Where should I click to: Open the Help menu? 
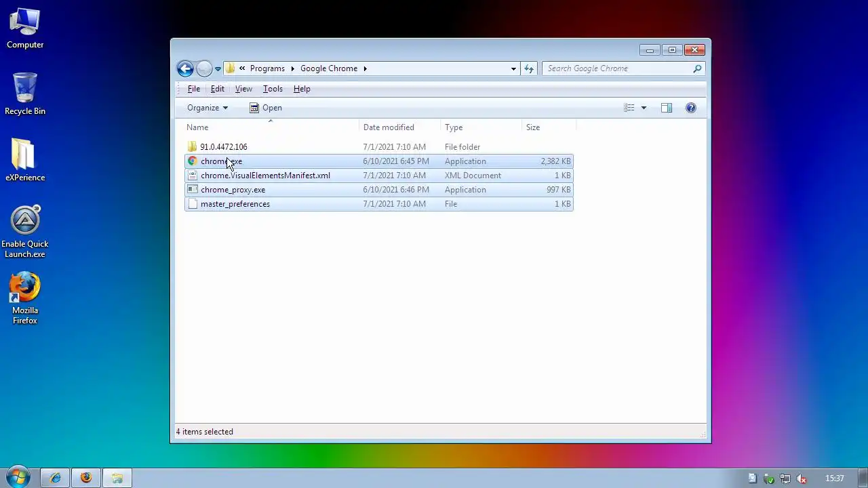[302, 89]
